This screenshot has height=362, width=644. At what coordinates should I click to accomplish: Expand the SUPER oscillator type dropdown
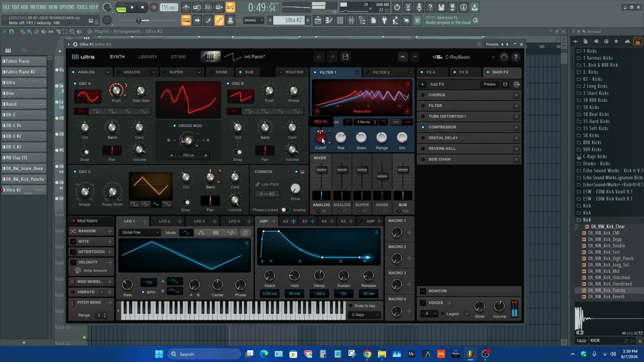pos(199,72)
